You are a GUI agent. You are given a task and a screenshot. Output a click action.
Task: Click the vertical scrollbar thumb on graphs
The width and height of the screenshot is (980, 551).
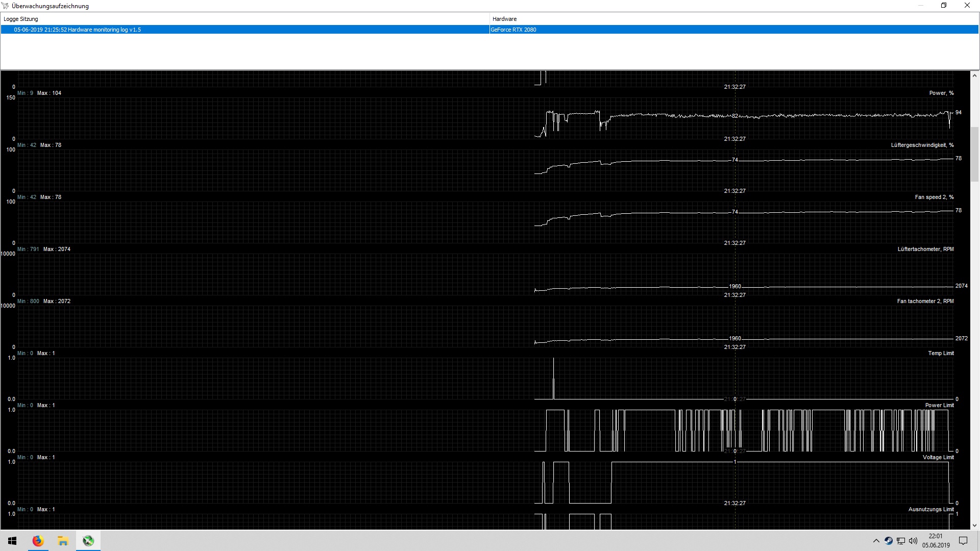[x=974, y=154]
